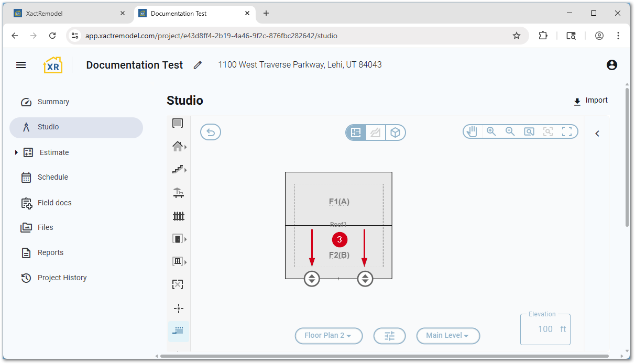Toggle fullscreen canvas view

567,132
